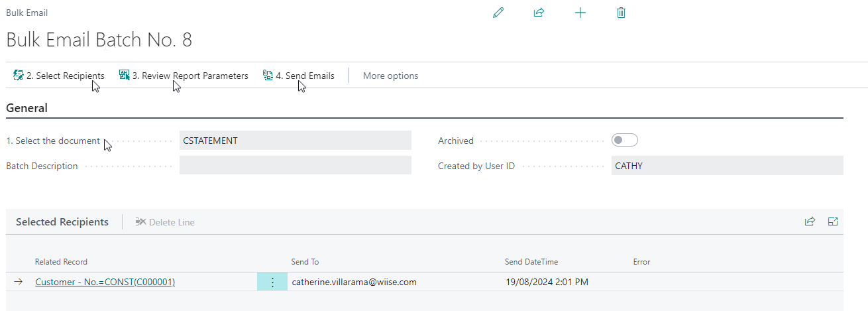This screenshot has height=311, width=868.
Task: Click the share icon in page header
Action: tap(539, 13)
